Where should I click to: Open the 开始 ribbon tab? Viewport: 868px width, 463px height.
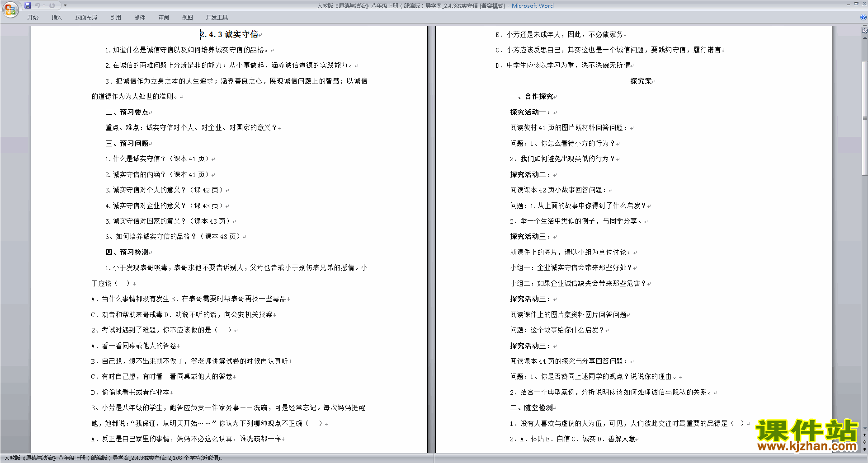pyautogui.click(x=33, y=18)
